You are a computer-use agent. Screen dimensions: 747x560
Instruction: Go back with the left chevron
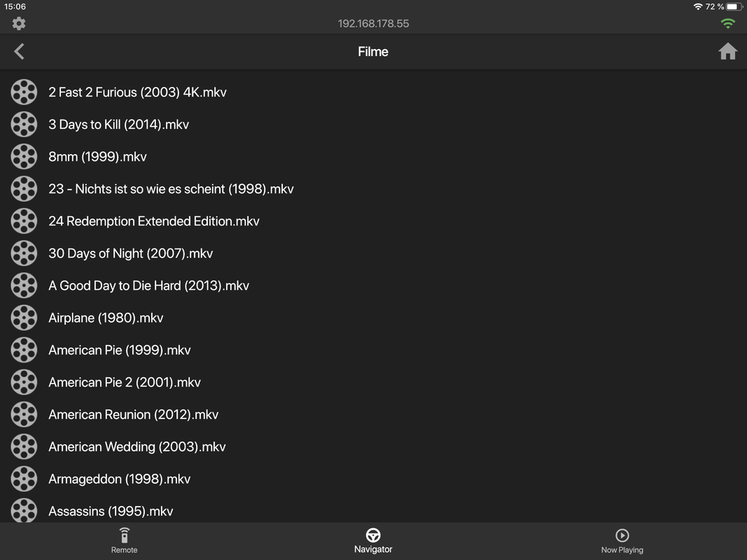[19, 51]
